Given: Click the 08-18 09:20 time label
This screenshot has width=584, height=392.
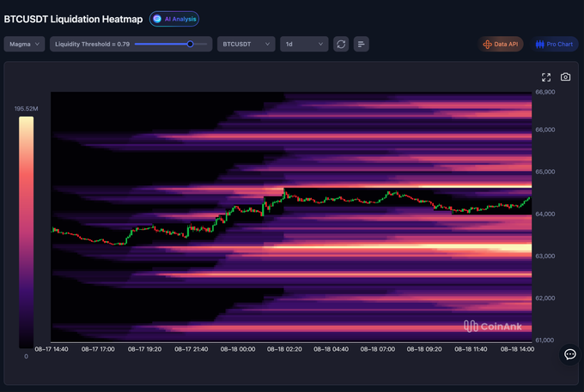Looking at the screenshot, I should (x=424, y=349).
